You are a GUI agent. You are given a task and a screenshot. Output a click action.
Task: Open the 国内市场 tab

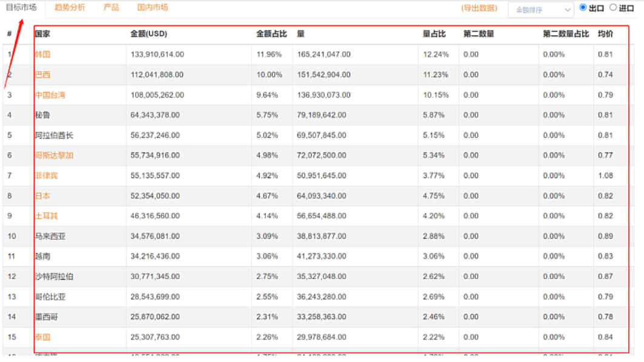[x=153, y=8]
